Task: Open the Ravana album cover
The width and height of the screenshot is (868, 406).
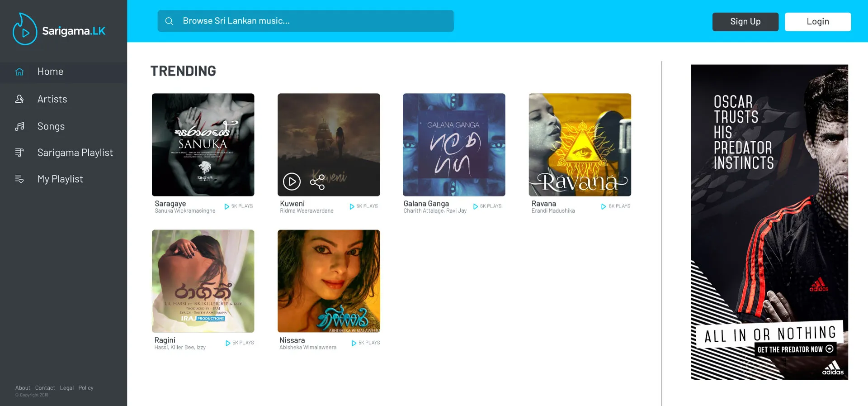Action: point(580,145)
